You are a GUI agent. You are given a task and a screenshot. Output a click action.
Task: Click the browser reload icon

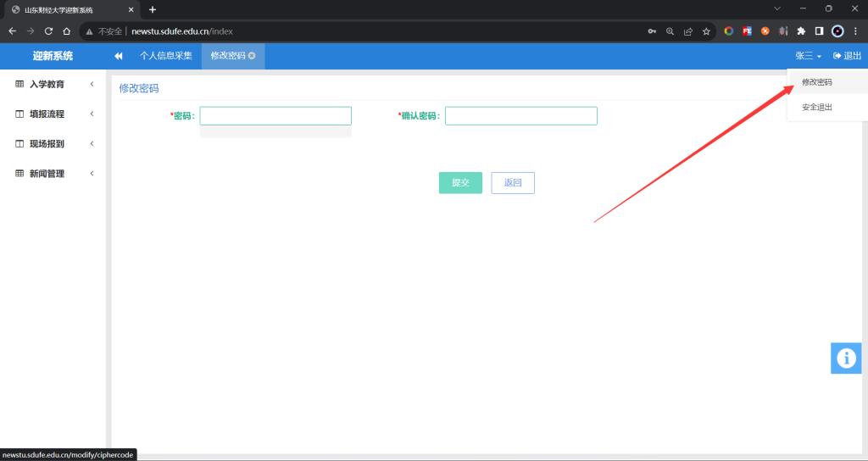tap(49, 31)
